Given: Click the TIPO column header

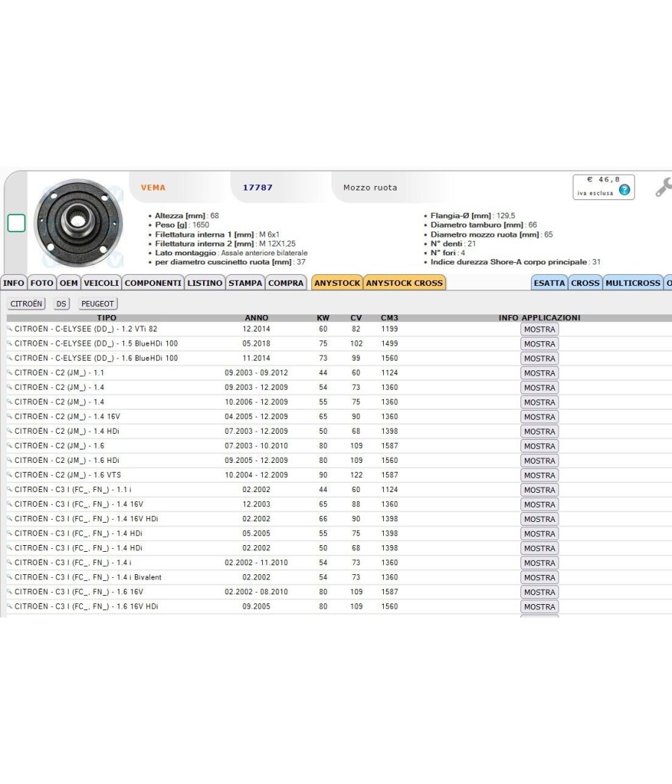Looking at the screenshot, I should (107, 318).
